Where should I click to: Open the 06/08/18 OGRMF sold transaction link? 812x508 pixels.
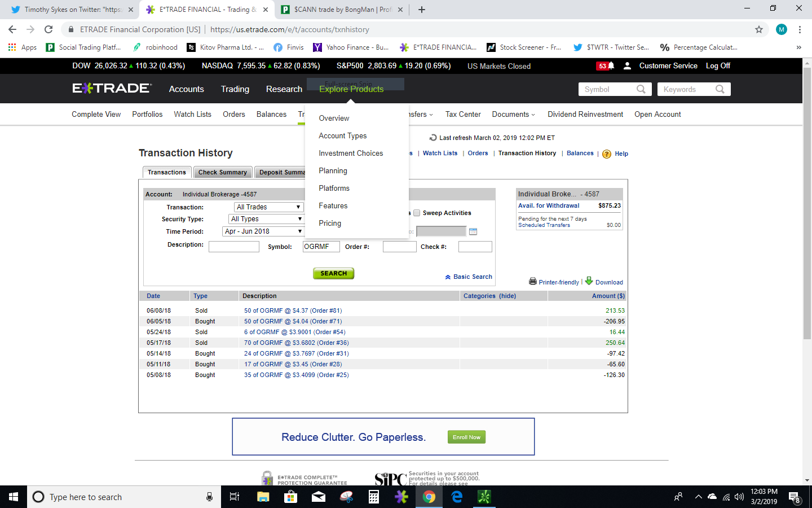click(293, 310)
